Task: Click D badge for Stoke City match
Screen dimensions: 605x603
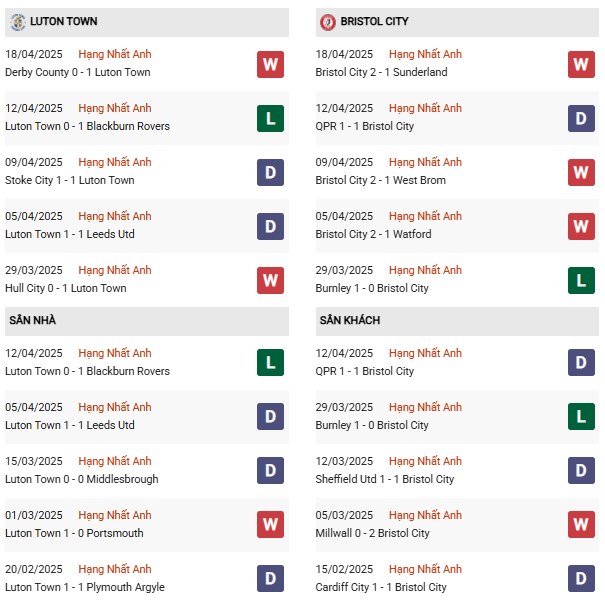Action: [x=270, y=172]
